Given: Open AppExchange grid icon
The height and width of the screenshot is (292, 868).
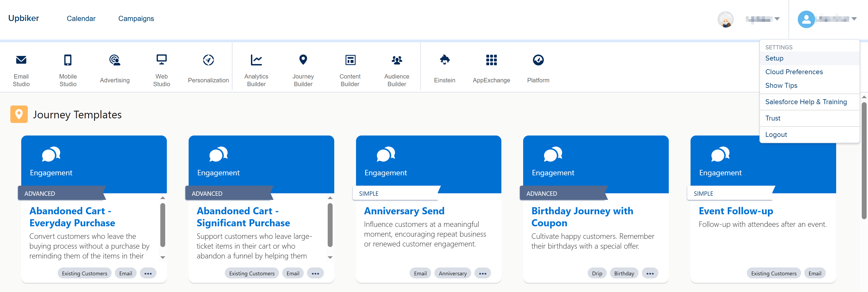Looking at the screenshot, I should point(491,60).
